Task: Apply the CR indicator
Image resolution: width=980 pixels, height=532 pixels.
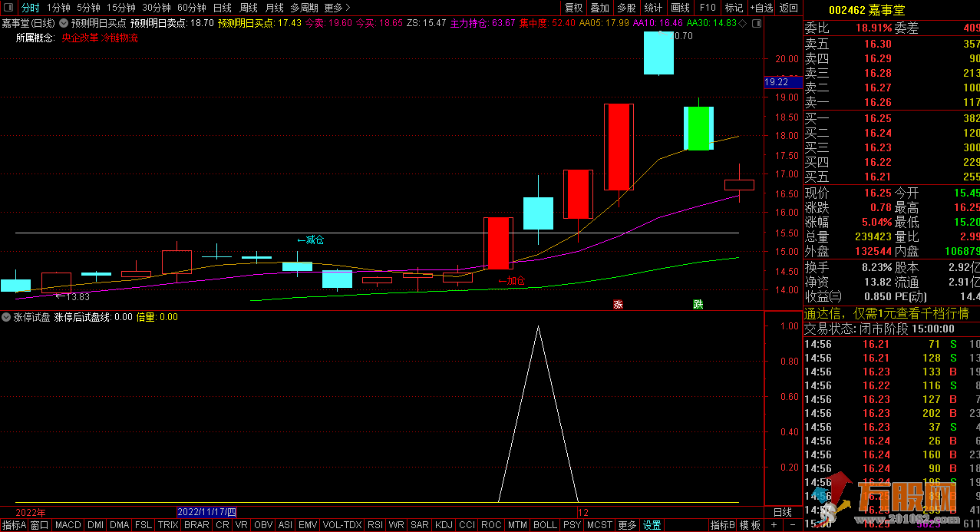Action: 223,525
